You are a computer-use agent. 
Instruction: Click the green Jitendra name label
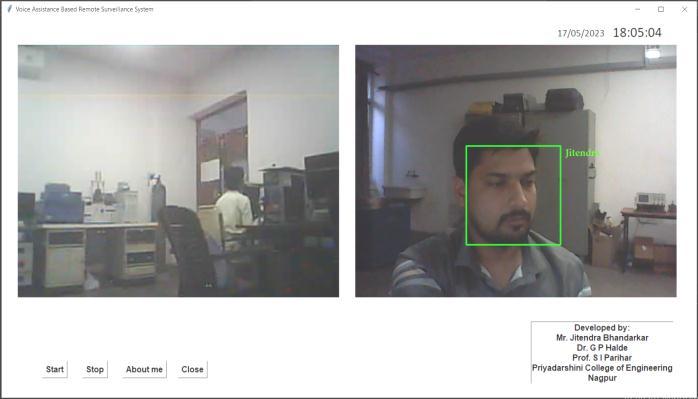(582, 153)
